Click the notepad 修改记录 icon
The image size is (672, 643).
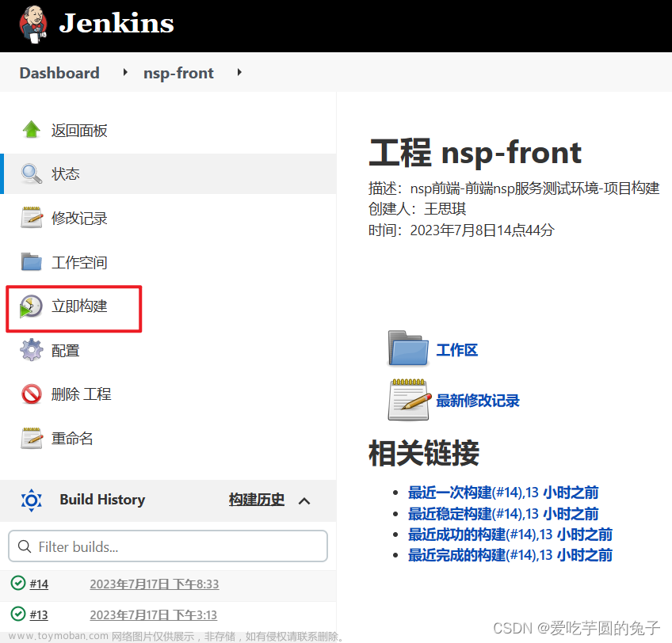pyautogui.click(x=31, y=218)
